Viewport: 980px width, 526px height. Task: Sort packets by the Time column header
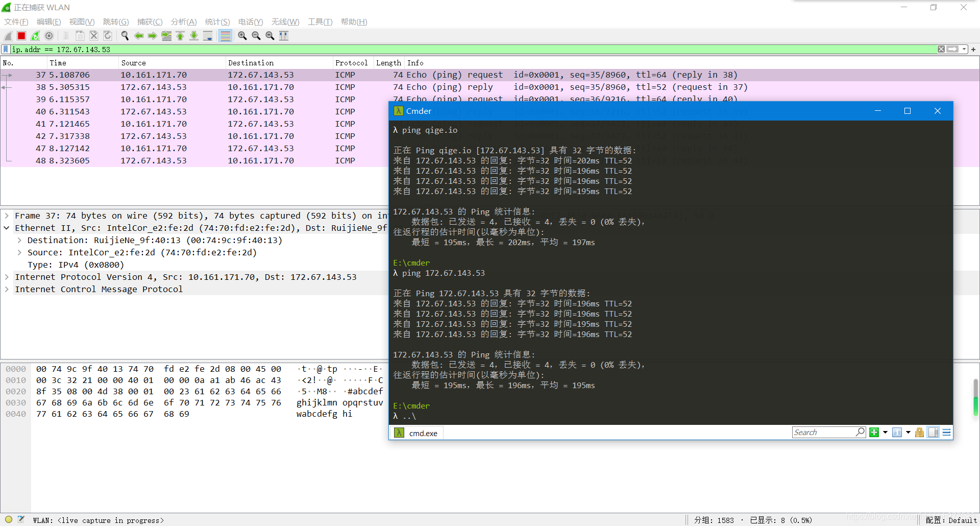pyautogui.click(x=82, y=63)
